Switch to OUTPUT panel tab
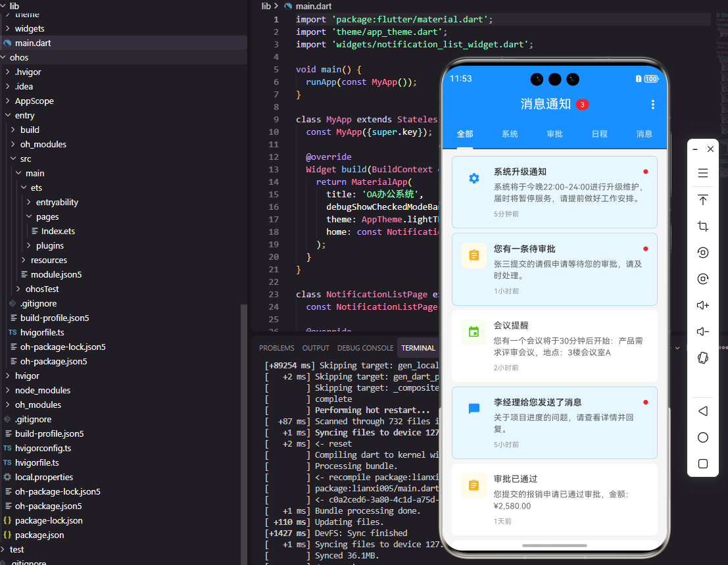This screenshot has height=565, width=728. pyautogui.click(x=316, y=348)
